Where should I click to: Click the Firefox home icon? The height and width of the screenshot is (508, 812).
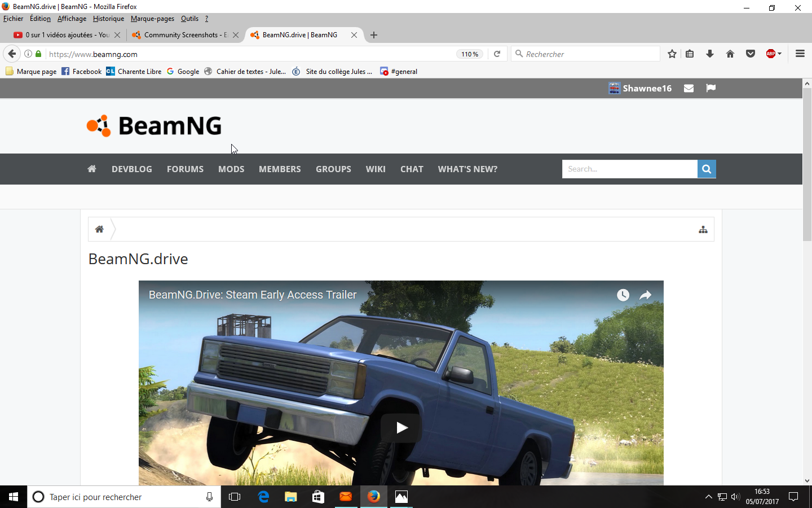coord(730,54)
